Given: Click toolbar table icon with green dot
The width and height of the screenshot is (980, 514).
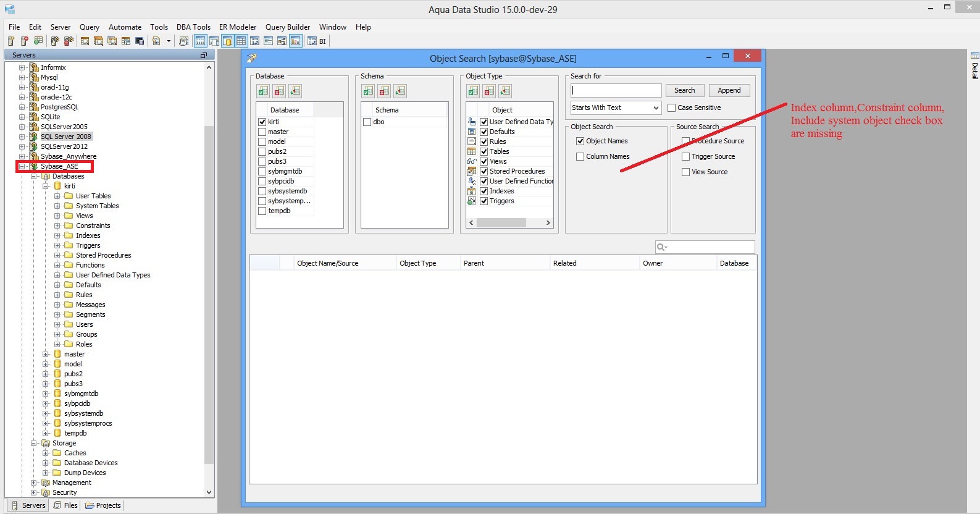Looking at the screenshot, I should [38, 41].
